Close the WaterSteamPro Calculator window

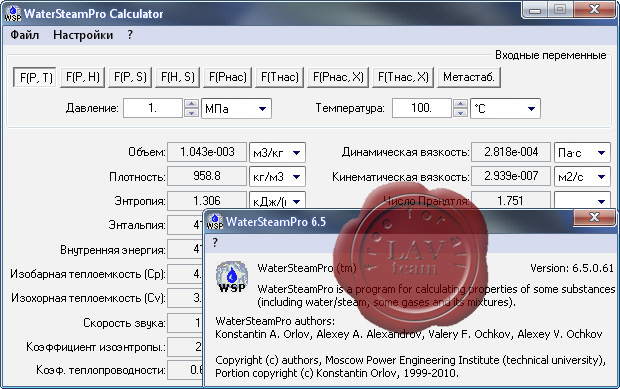(594, 9)
